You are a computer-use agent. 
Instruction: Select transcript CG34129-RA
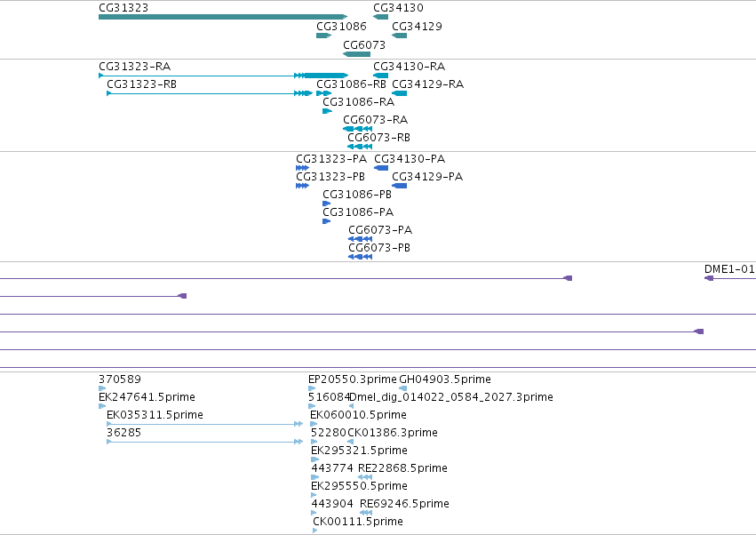pos(399,93)
